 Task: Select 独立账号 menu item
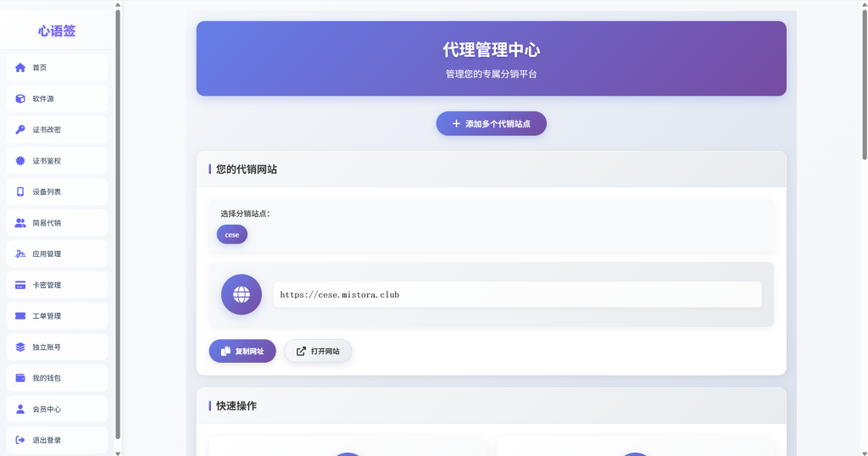[57, 347]
